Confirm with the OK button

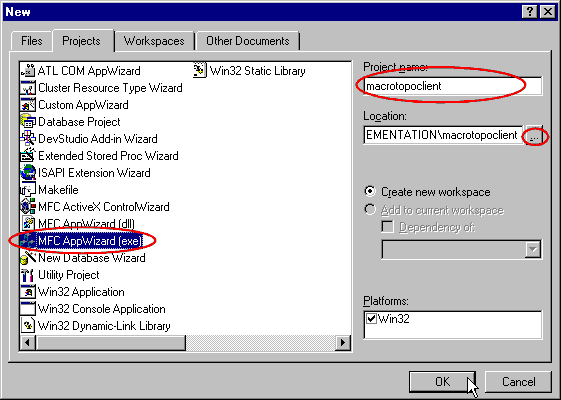(442, 382)
